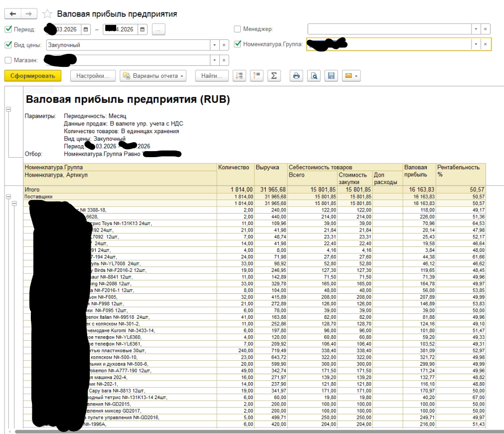Uncheck the Период checkbox

(x=8, y=29)
